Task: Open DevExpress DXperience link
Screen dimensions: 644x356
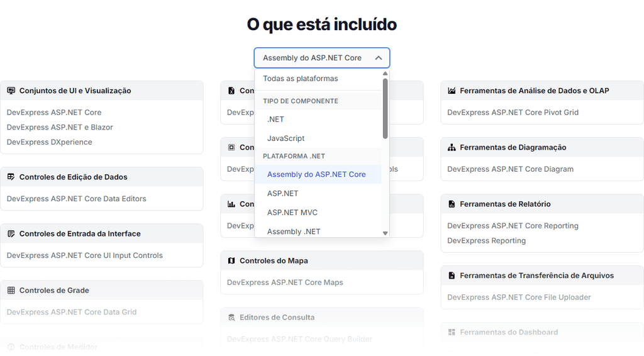Action: (49, 142)
